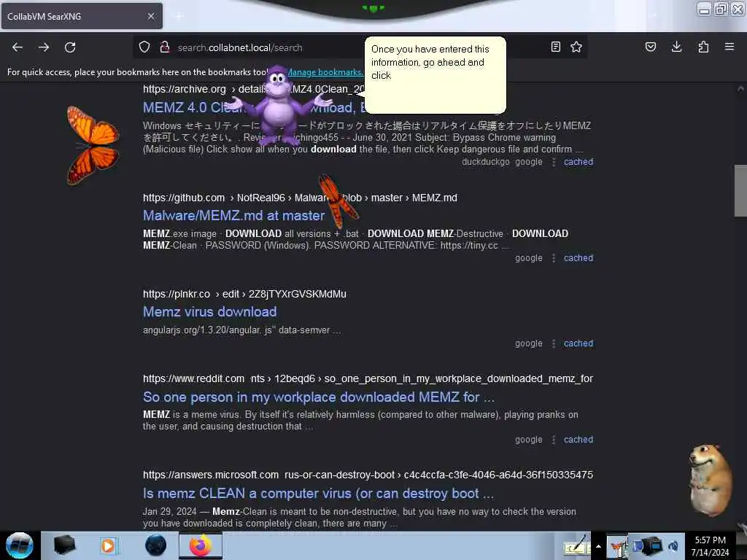Open the Firefox downloads panel
Screen dimensions: 747x560
pyautogui.click(x=676, y=47)
